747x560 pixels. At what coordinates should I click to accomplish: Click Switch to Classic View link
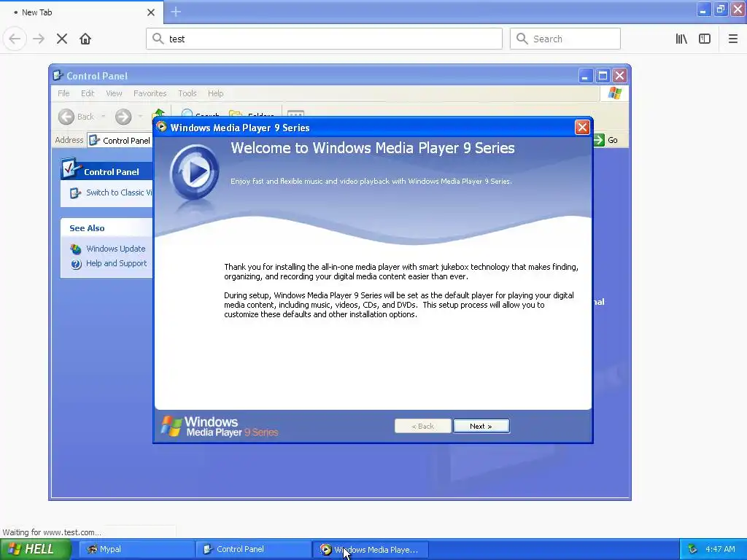coord(119,192)
